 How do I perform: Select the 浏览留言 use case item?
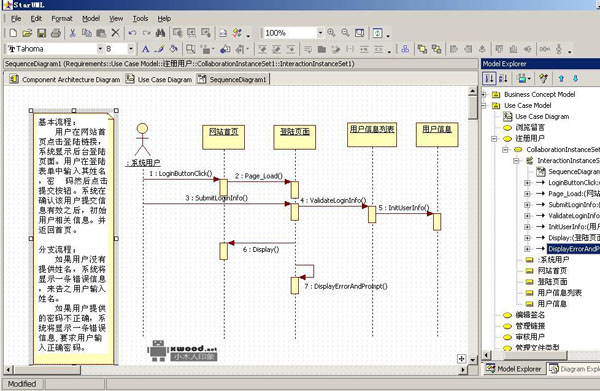pos(530,128)
